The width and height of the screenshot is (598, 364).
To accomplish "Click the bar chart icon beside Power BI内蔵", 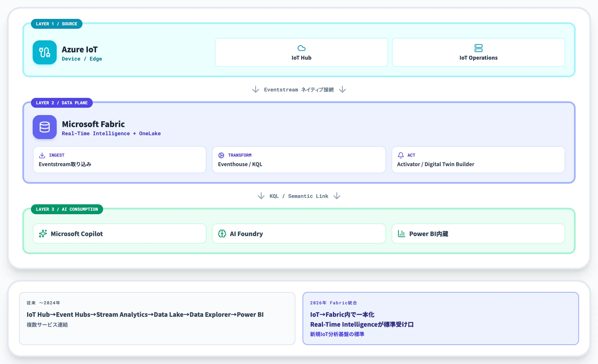I will click(x=401, y=234).
